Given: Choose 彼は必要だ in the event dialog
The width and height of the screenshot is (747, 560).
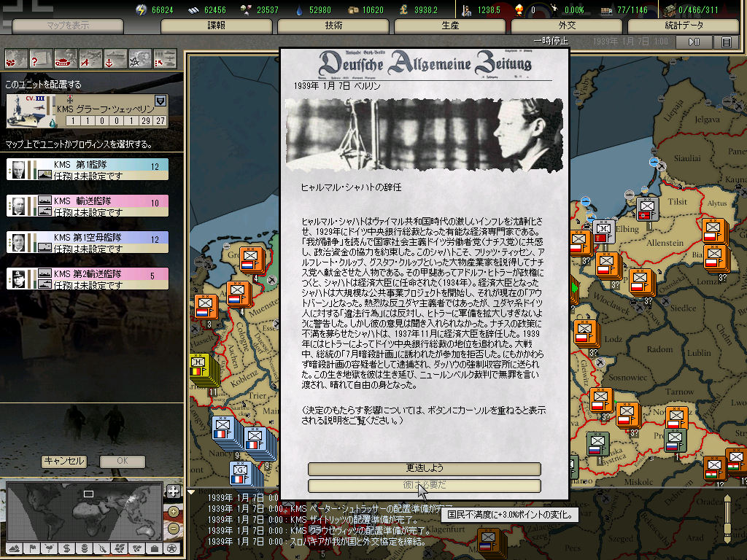Looking at the screenshot, I should (x=425, y=486).
